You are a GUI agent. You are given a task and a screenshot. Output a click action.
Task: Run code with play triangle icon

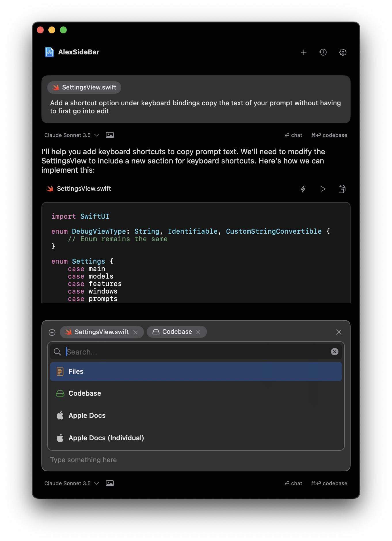[x=323, y=189]
